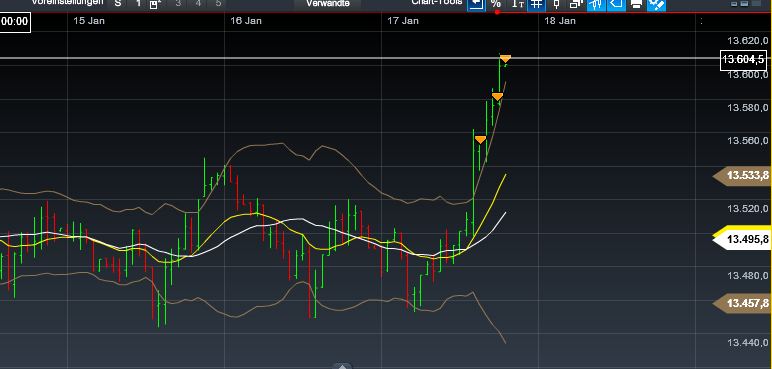Select preset 1 button

138,3
